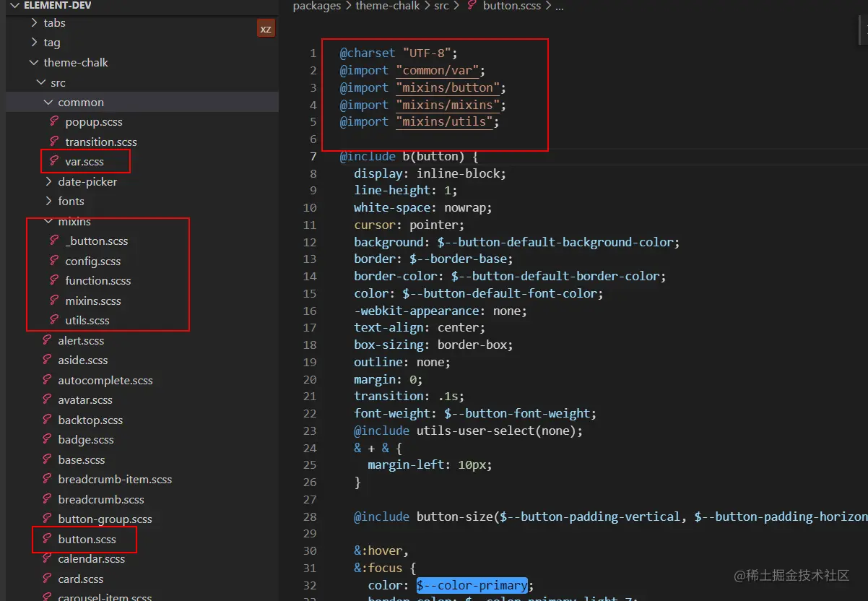Open function.scss file
Image resolution: width=868 pixels, height=601 pixels.
[98, 281]
